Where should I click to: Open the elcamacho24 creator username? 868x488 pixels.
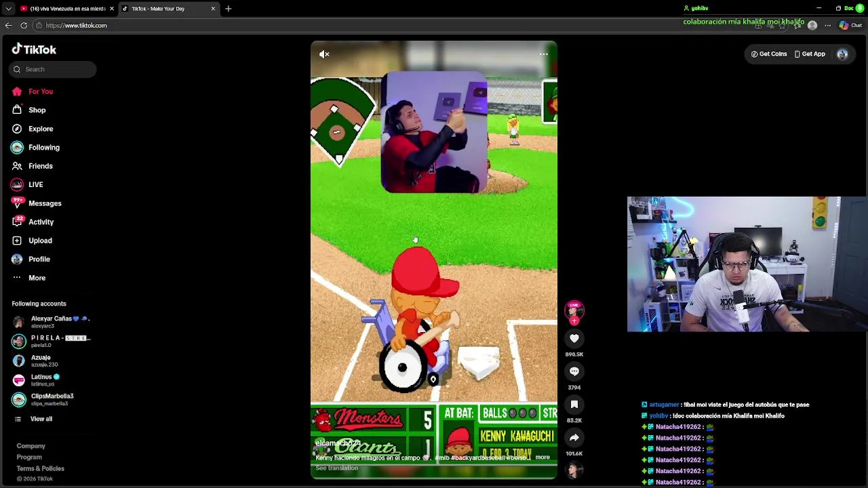[x=338, y=443]
